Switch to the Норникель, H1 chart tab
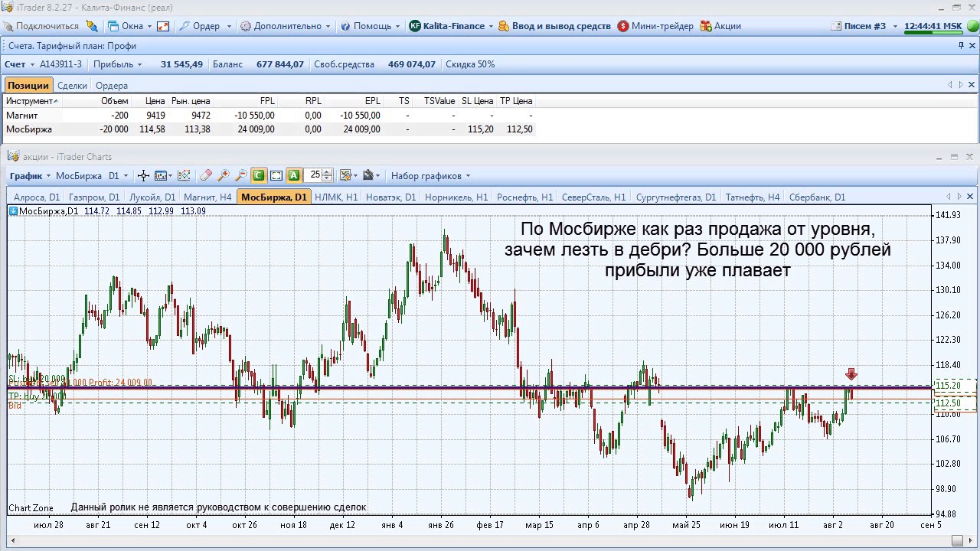 point(456,197)
